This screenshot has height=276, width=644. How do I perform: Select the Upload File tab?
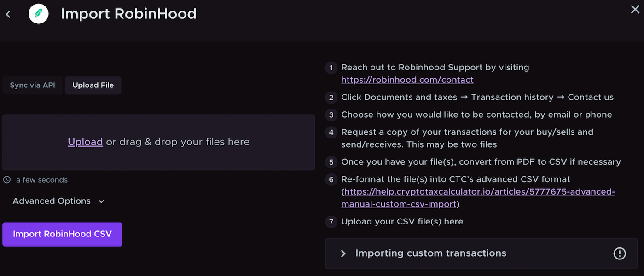pos(93,86)
